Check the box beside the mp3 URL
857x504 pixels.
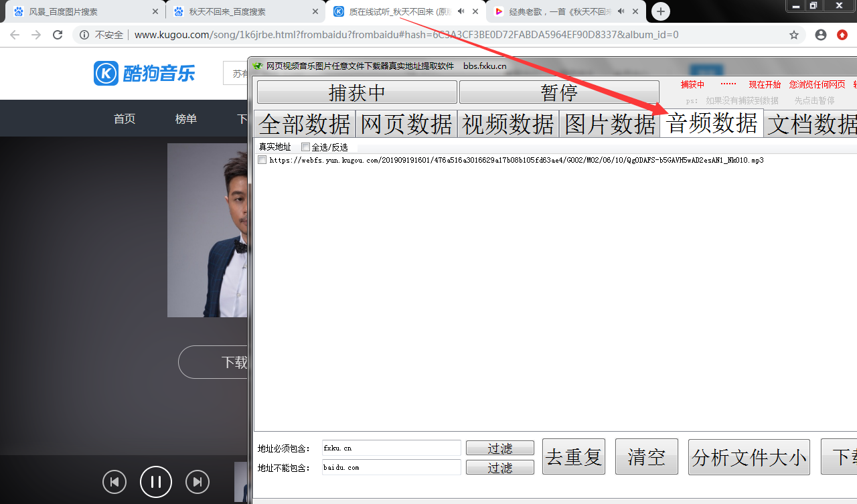point(262,160)
